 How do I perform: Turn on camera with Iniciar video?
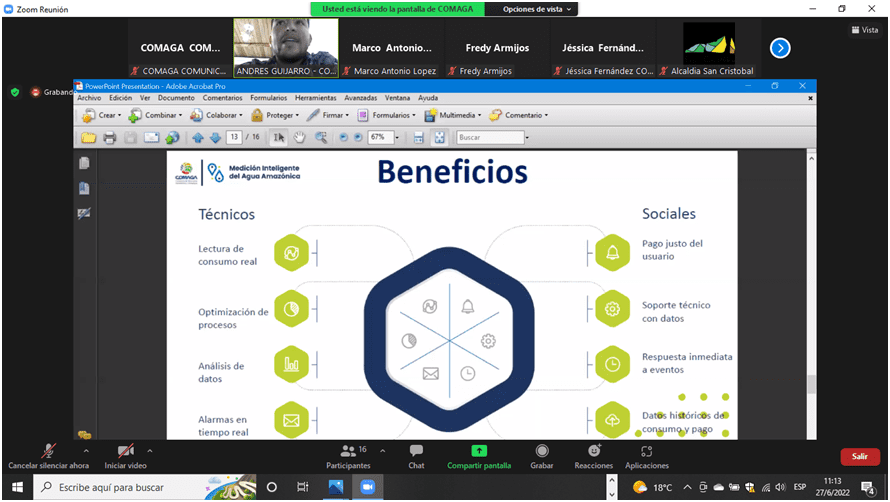[x=126, y=452]
